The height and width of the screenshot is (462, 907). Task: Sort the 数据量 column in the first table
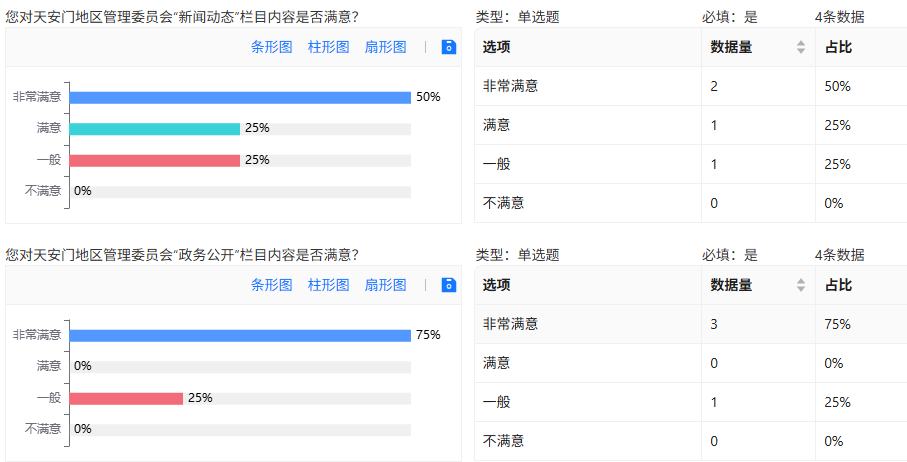pos(801,47)
